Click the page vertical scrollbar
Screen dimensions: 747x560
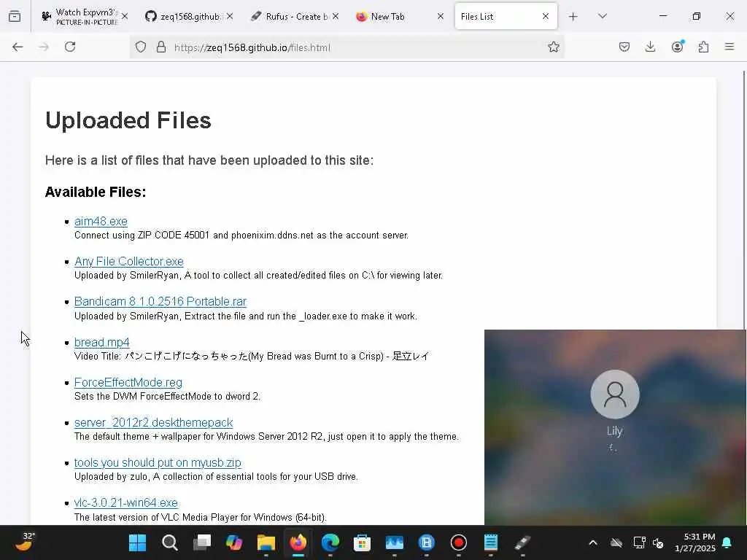point(743,200)
